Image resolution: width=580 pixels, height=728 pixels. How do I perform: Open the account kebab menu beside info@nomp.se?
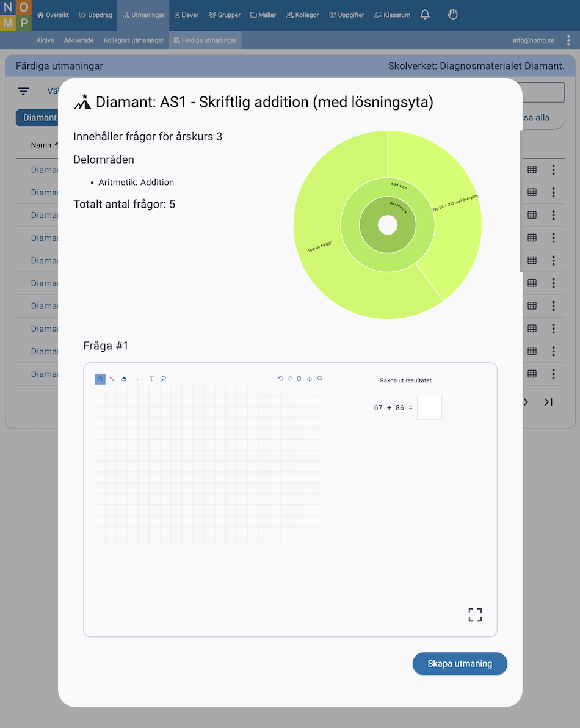coord(568,40)
